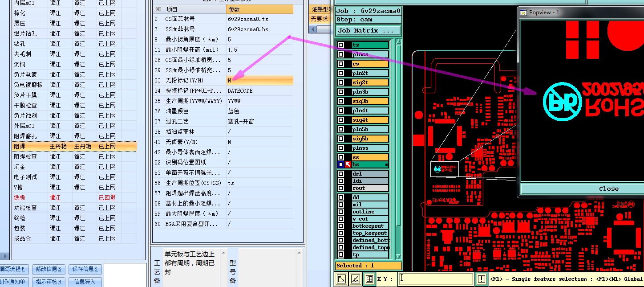Open the Job Matrix button
This screenshot has width=644, height=287.
(x=368, y=31)
